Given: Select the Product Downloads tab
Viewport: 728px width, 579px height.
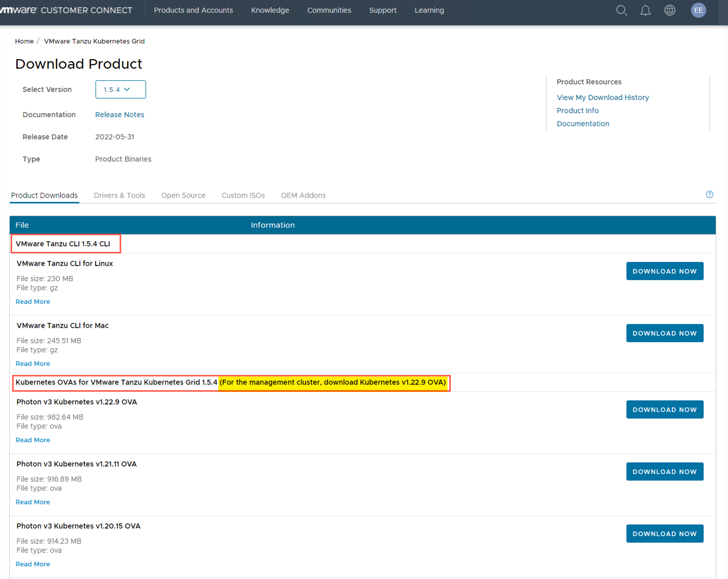Looking at the screenshot, I should [44, 195].
